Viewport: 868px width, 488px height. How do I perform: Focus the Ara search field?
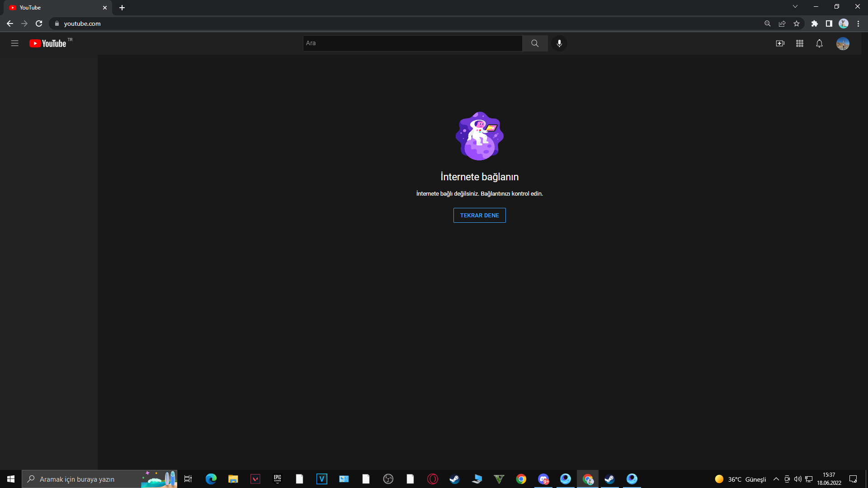(412, 43)
